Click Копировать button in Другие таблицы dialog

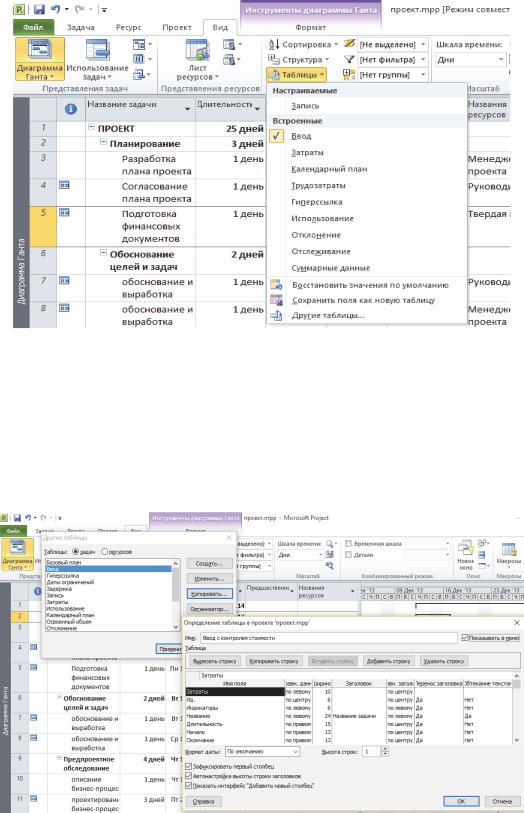pos(209,594)
